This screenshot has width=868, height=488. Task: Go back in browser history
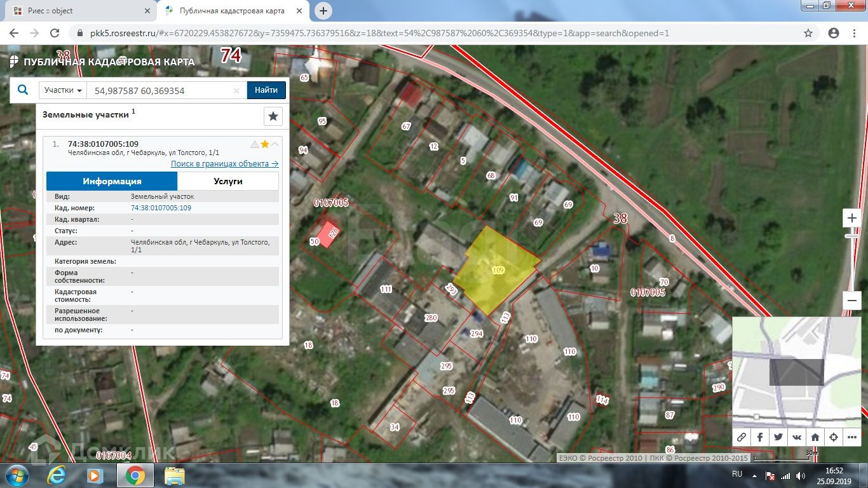(15, 33)
